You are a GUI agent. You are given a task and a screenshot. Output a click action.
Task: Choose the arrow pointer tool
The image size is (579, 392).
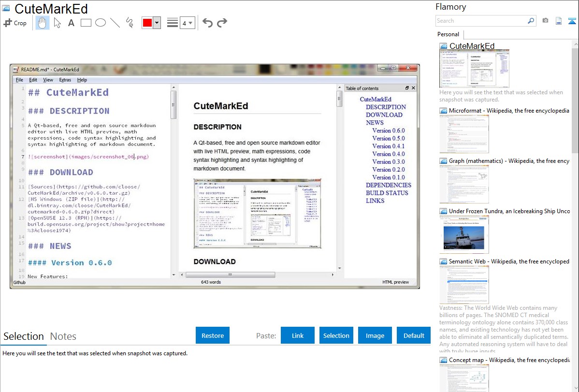click(x=57, y=23)
